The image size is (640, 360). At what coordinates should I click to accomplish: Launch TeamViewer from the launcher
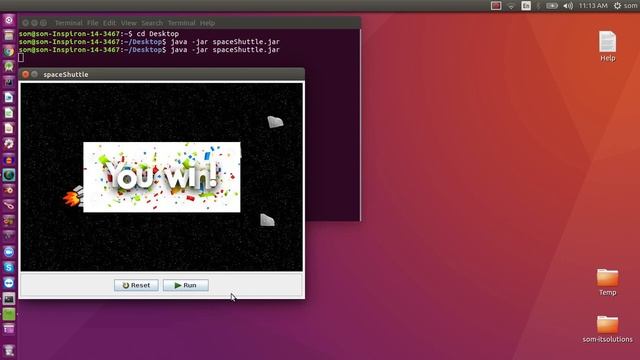point(9,283)
